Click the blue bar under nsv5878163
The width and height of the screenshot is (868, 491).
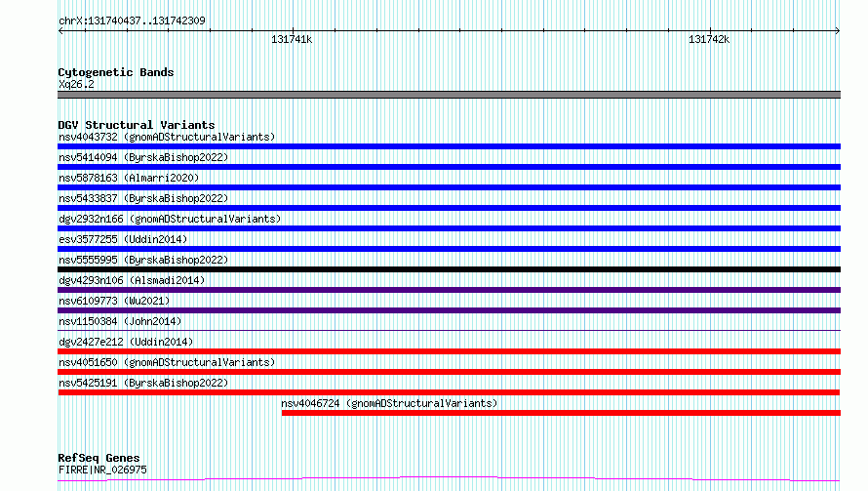[x=449, y=187]
